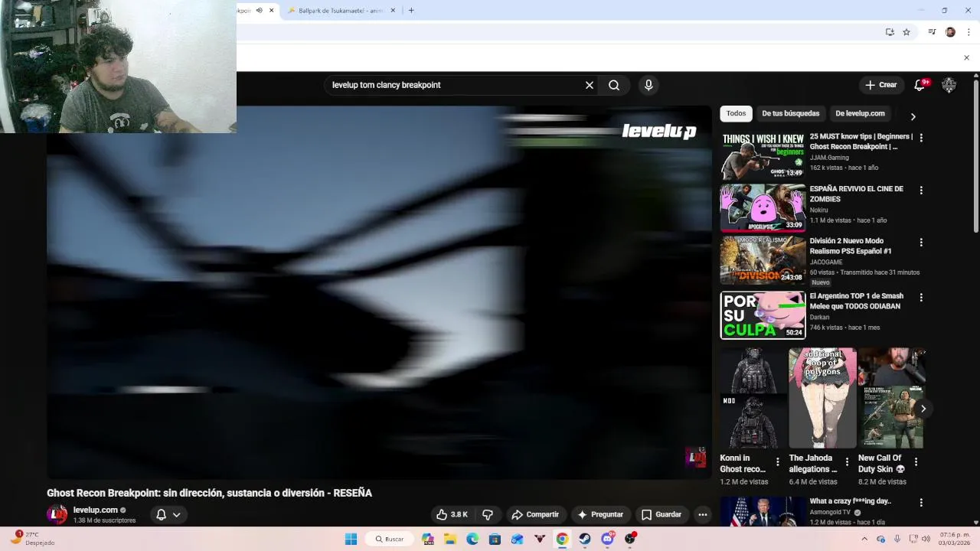Open options for 25 MUST know tips video
This screenshot has width=980, height=551.
click(x=921, y=138)
